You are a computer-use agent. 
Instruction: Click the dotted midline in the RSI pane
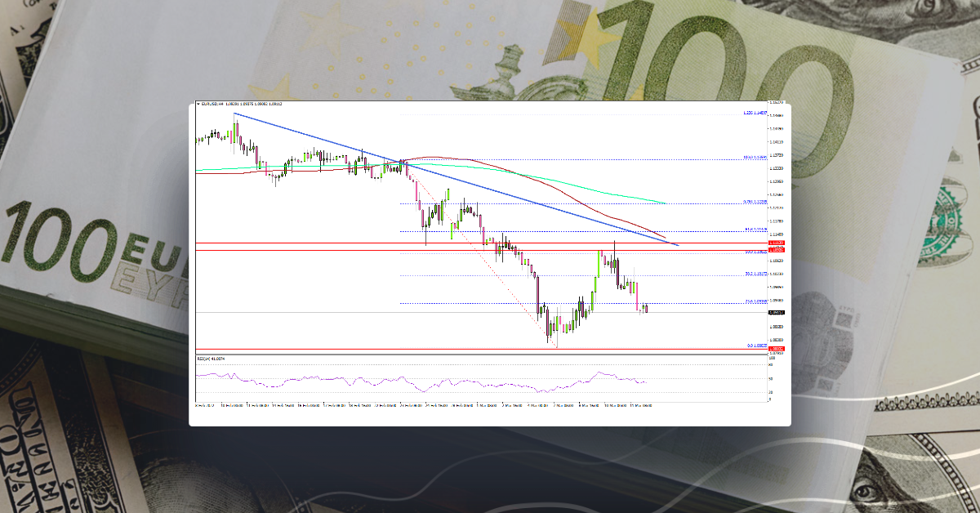pos(490,378)
